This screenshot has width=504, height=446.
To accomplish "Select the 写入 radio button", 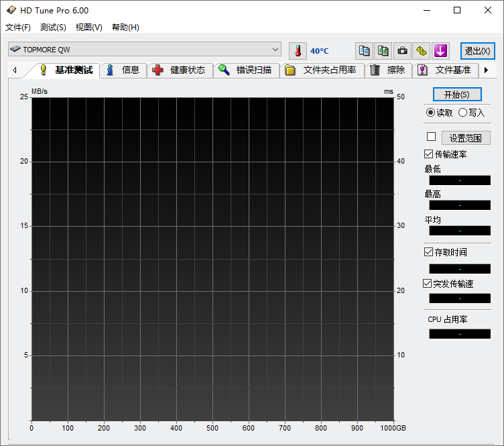I will coord(462,113).
